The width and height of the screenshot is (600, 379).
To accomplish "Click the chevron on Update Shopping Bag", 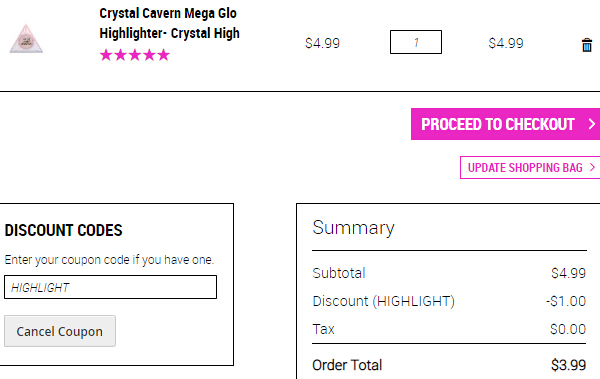I will (592, 167).
